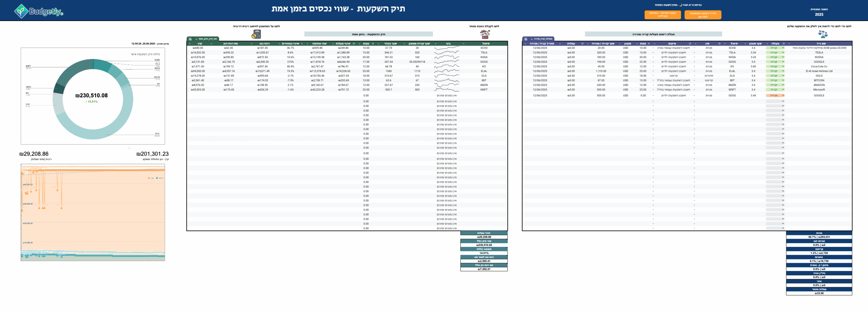This screenshot has width=868, height=313.
Task: Open the action dropdown in the first empty row
Action: coord(783,101)
